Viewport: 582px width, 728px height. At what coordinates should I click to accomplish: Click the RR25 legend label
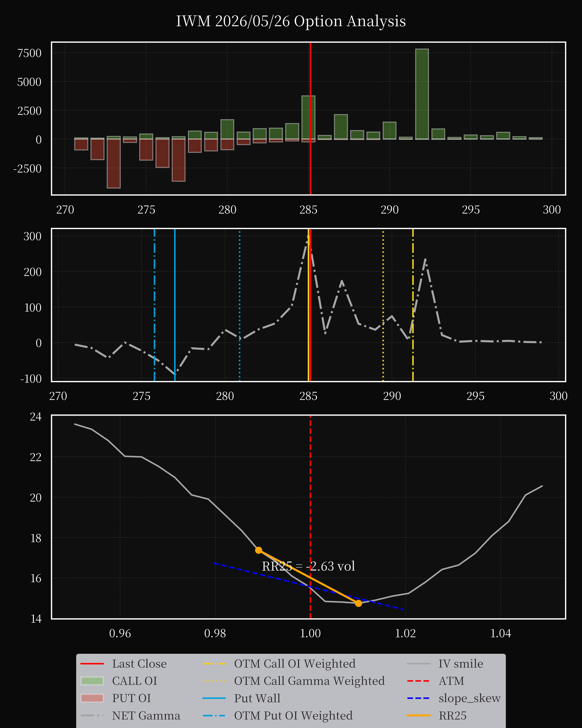pyautogui.click(x=453, y=716)
